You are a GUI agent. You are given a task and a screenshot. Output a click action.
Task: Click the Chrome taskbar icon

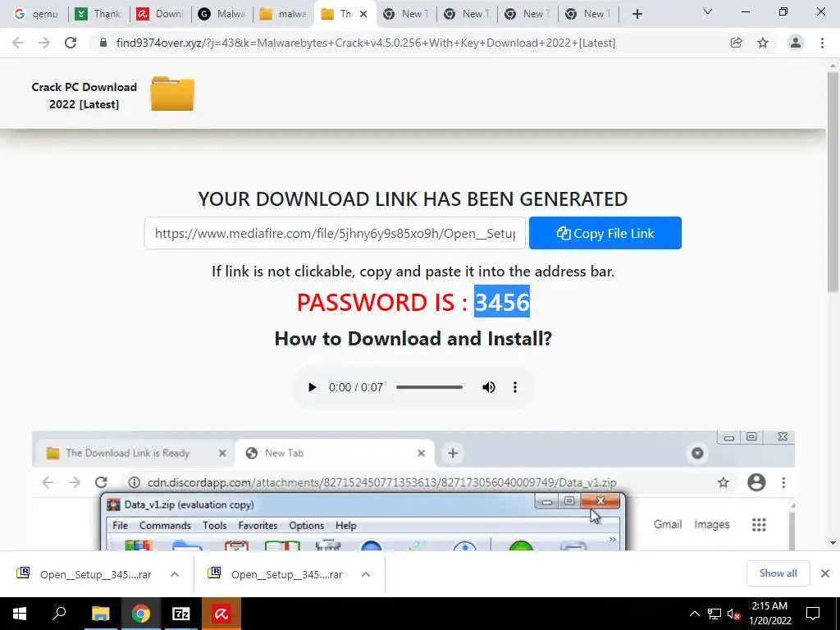point(141,614)
